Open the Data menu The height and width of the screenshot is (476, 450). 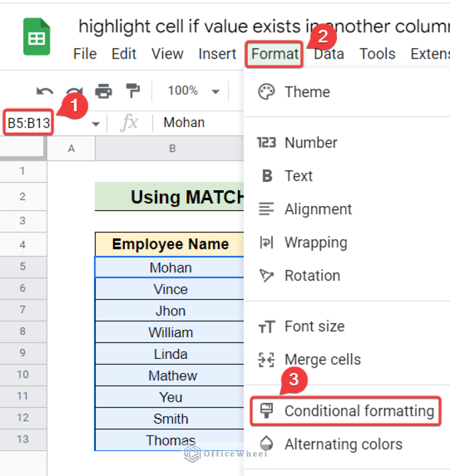tap(328, 53)
